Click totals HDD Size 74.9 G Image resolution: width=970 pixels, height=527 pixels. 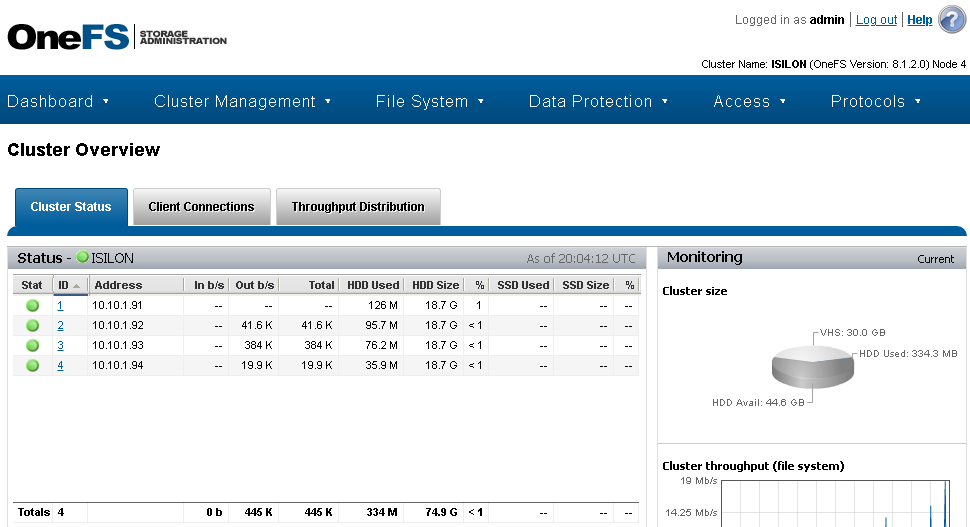(441, 512)
